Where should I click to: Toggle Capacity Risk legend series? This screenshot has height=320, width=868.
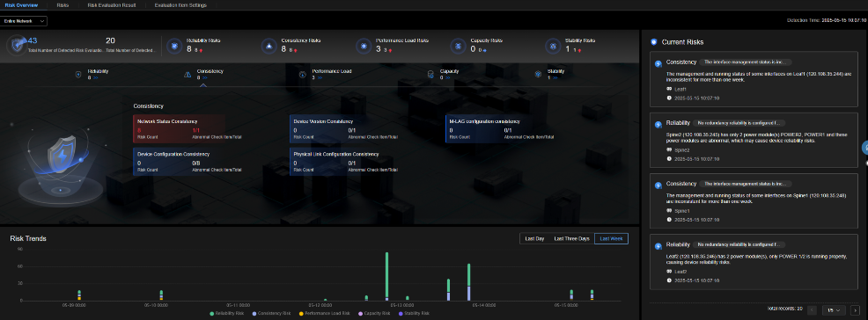(x=374, y=313)
